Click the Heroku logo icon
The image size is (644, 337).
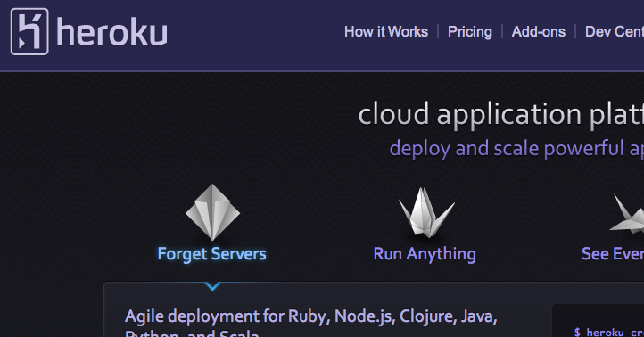[29, 31]
